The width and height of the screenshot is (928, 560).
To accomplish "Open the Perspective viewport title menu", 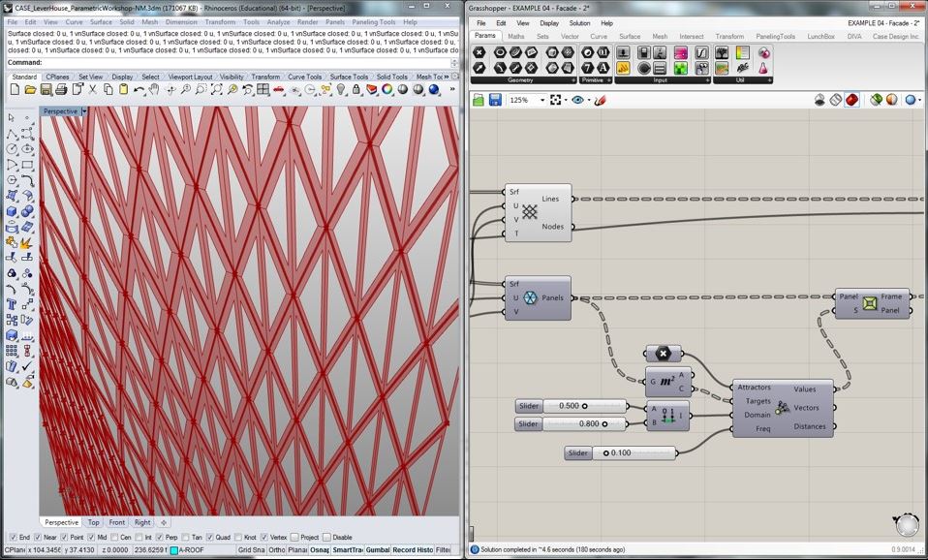I will click(62, 110).
